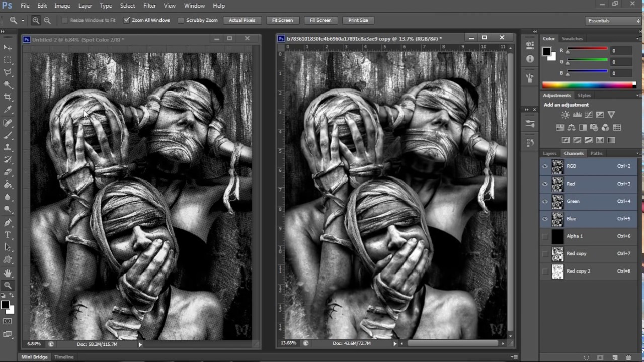The image size is (644, 362).
Task: Uncheck Zoom All Windows
Action: pyautogui.click(x=127, y=20)
